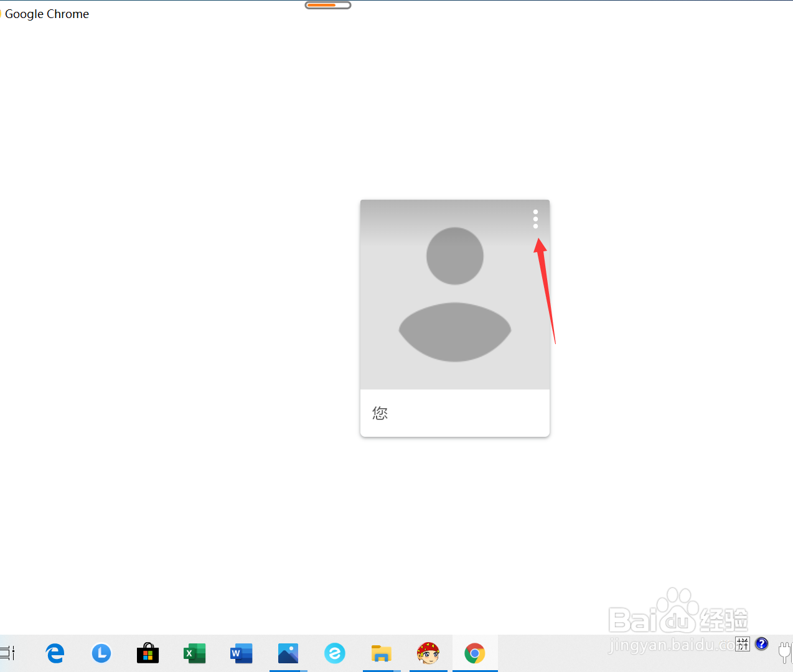
Task: Switch to the Photos app on taskbar
Action: pyautogui.click(x=288, y=653)
